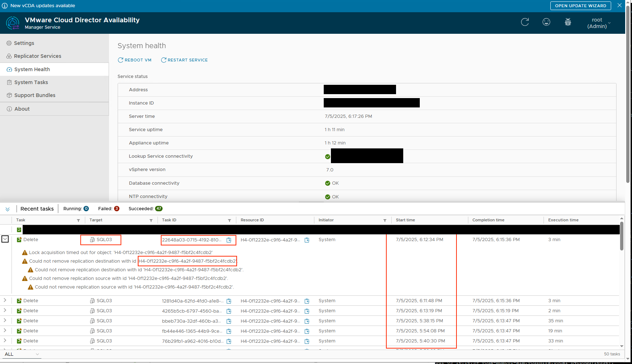632x364 pixels.
Task: Go to System Tasks in sidebar
Action: click(x=31, y=82)
